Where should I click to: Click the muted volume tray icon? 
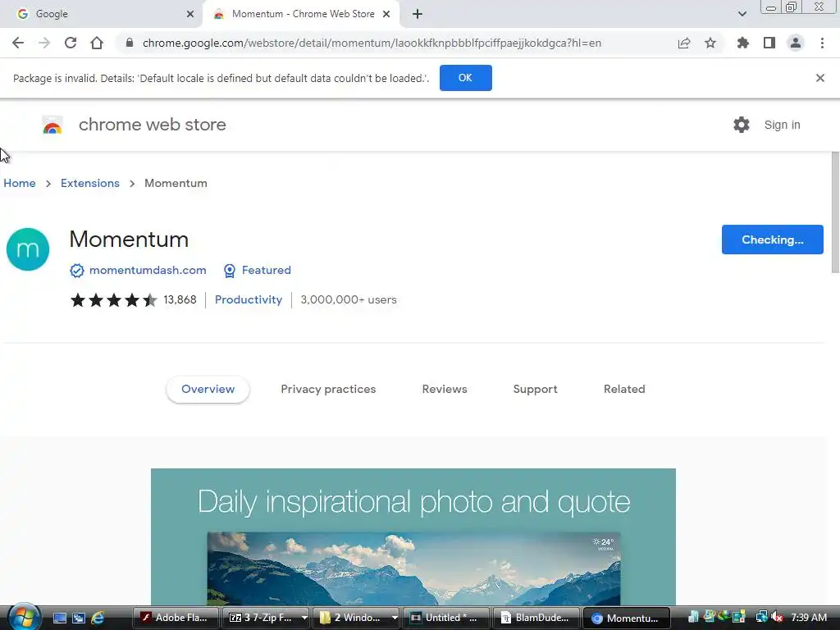777,618
